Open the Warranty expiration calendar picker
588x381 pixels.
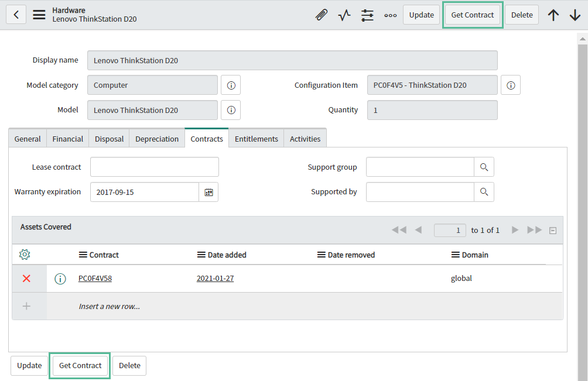pyautogui.click(x=208, y=192)
